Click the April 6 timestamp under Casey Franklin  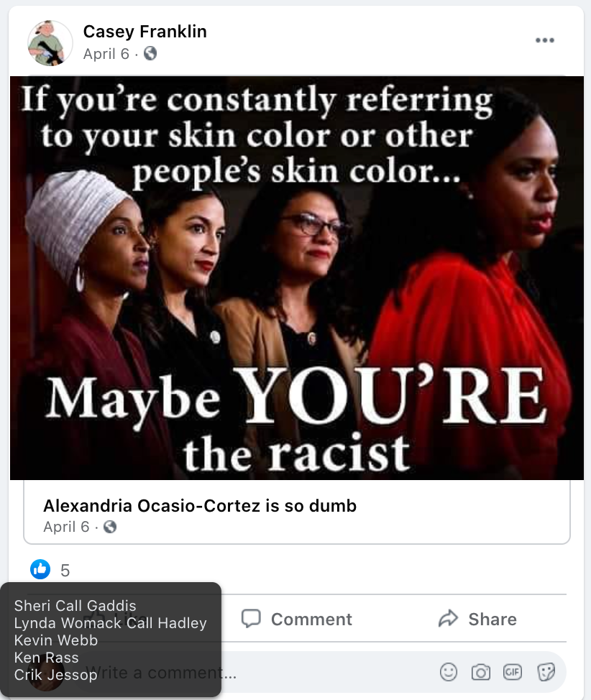[x=106, y=54]
